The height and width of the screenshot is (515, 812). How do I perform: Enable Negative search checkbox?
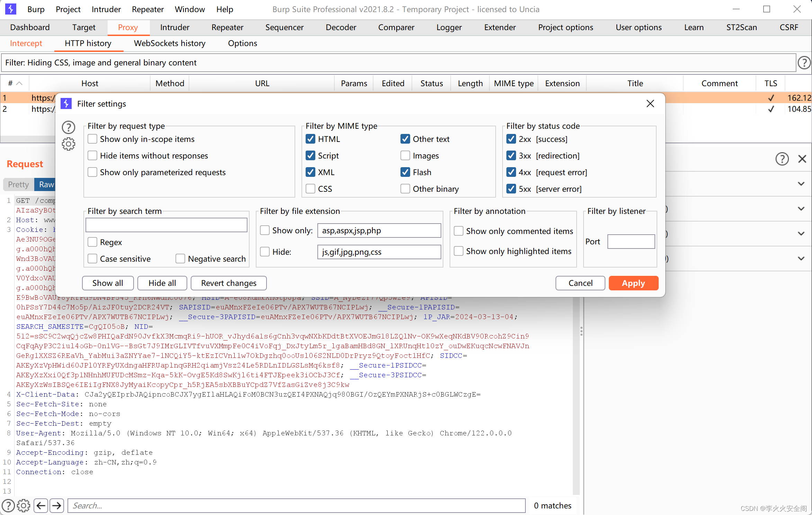pyautogui.click(x=180, y=259)
